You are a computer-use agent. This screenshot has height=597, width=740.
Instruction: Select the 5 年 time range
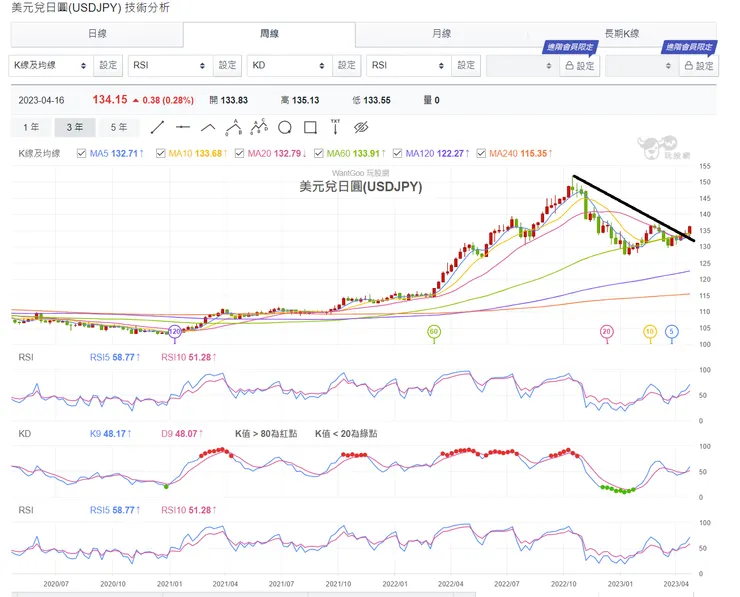click(x=119, y=127)
